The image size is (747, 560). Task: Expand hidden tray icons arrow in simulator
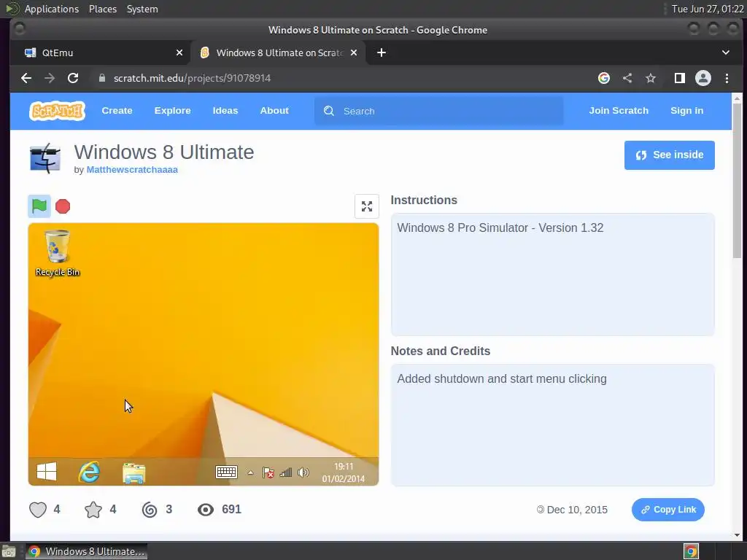click(x=250, y=472)
